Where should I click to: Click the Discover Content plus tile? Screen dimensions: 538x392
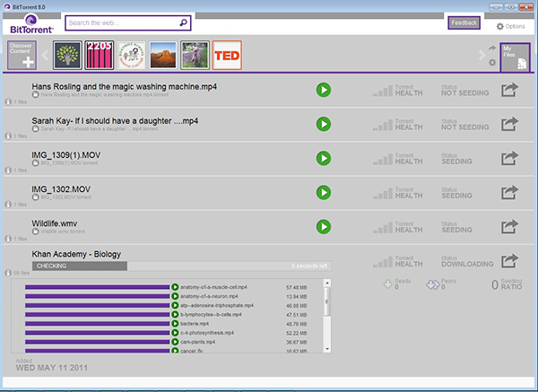coord(22,56)
